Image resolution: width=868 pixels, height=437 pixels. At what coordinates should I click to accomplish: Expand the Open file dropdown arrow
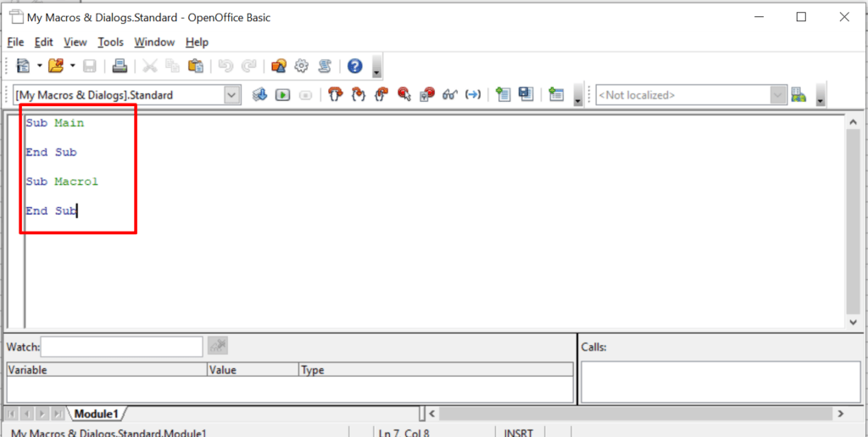[x=73, y=66]
